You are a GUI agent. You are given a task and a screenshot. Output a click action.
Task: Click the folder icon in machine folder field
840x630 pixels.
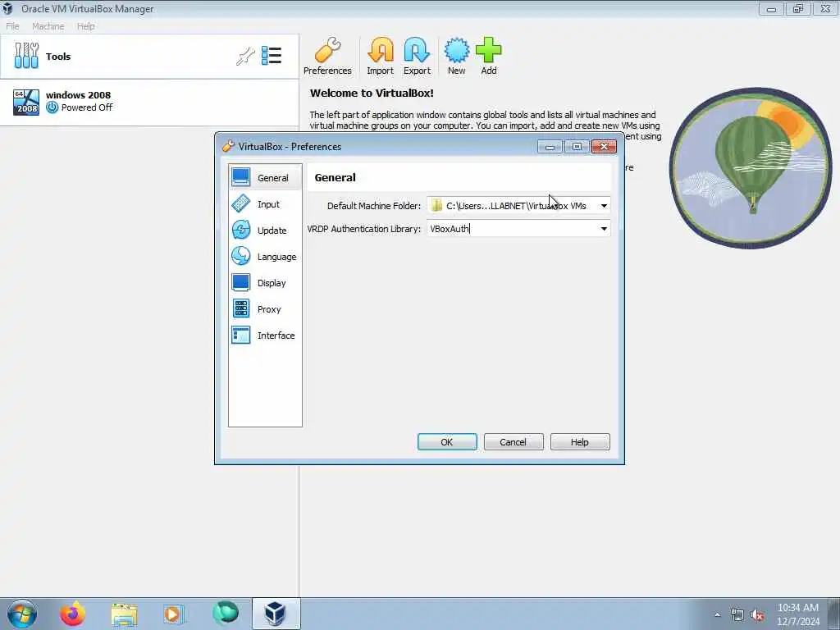point(436,206)
